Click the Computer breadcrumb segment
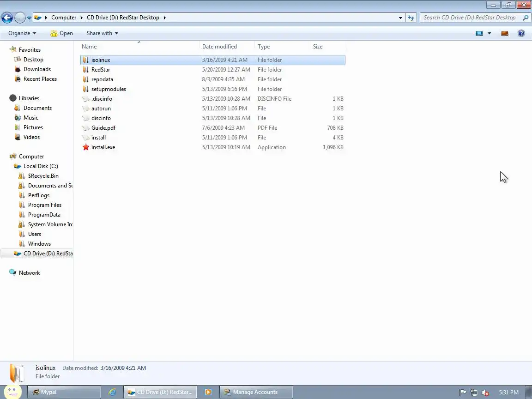Screen dimensions: 532x399 click(64, 18)
